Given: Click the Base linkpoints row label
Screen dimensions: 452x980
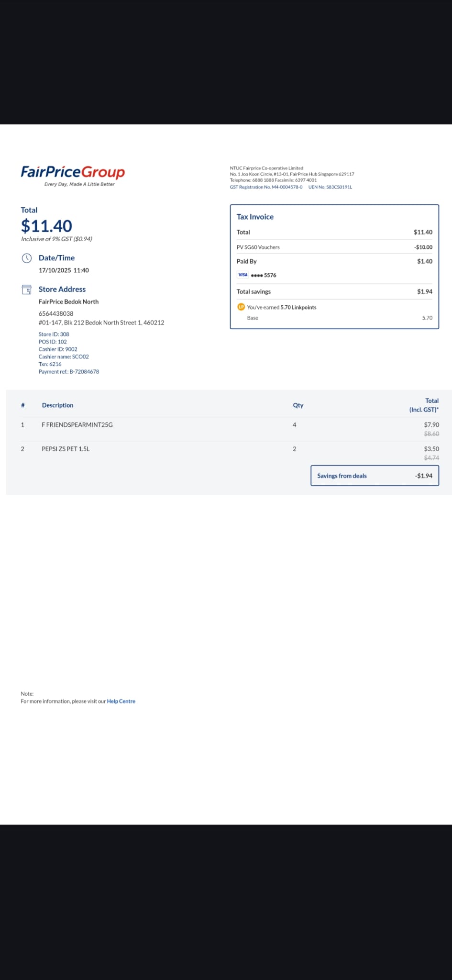Looking at the screenshot, I should pos(253,318).
